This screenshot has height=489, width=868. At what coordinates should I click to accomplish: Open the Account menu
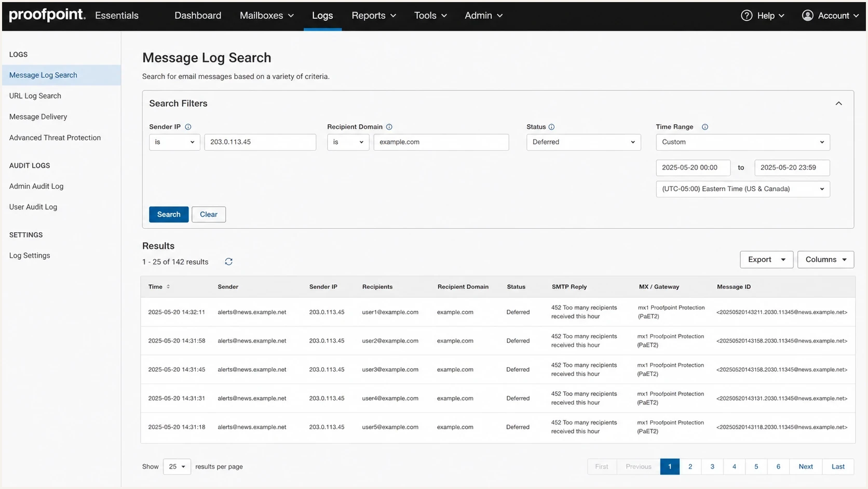830,16
